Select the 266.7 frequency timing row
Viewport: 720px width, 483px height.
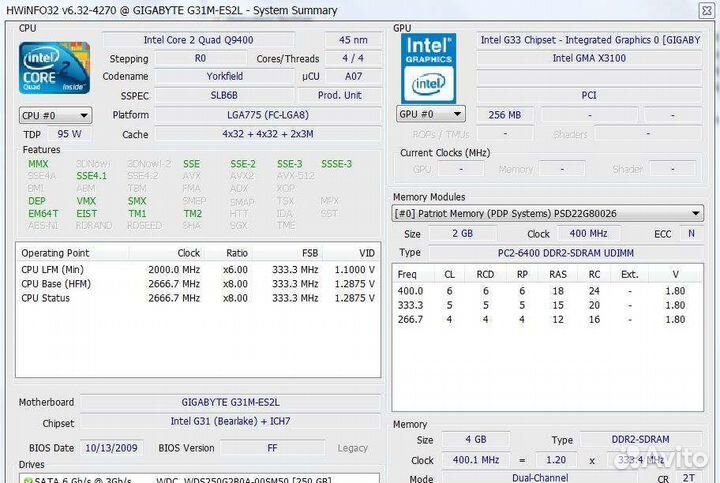pyautogui.click(x=547, y=319)
